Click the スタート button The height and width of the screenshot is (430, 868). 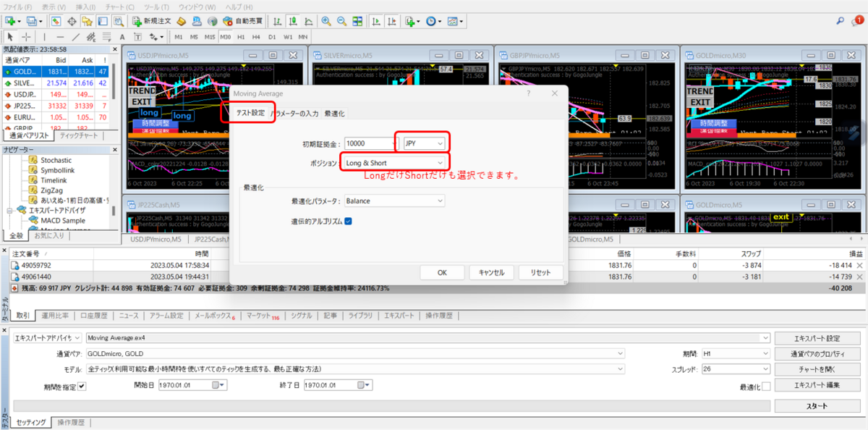point(817,406)
